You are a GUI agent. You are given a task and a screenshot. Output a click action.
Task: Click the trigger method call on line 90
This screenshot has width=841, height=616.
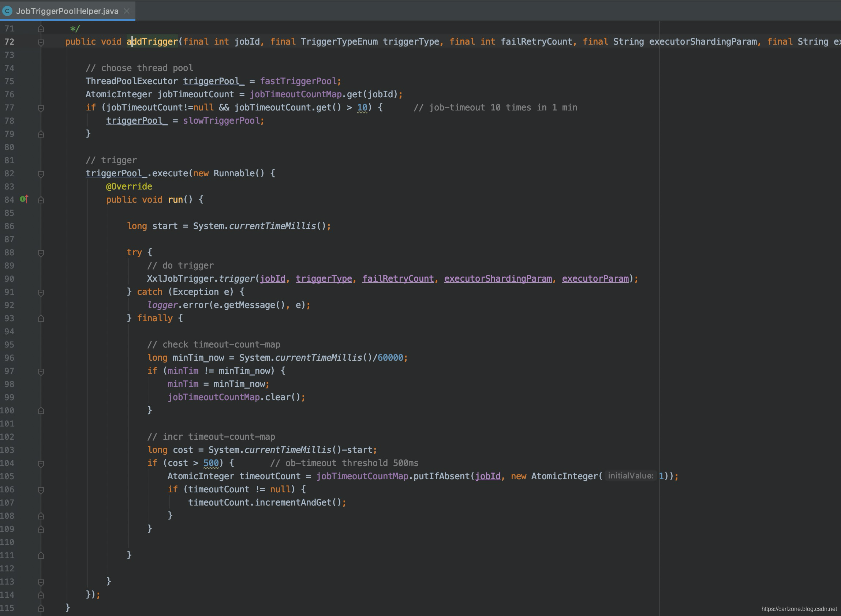tap(236, 278)
